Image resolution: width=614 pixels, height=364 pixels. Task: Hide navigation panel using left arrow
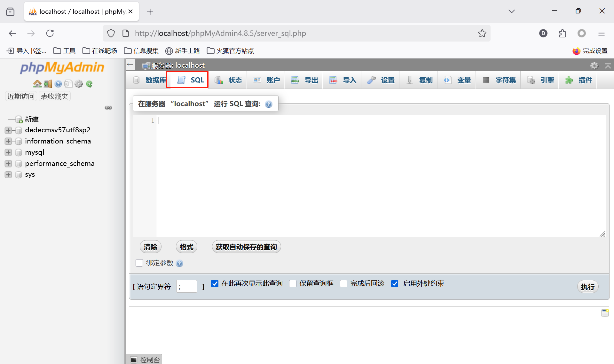point(130,65)
